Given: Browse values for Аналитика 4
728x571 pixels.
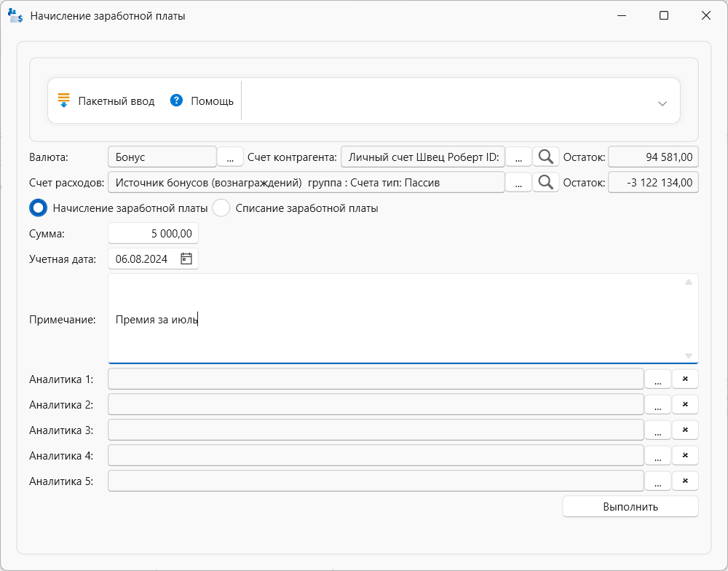Looking at the screenshot, I should [x=658, y=456].
